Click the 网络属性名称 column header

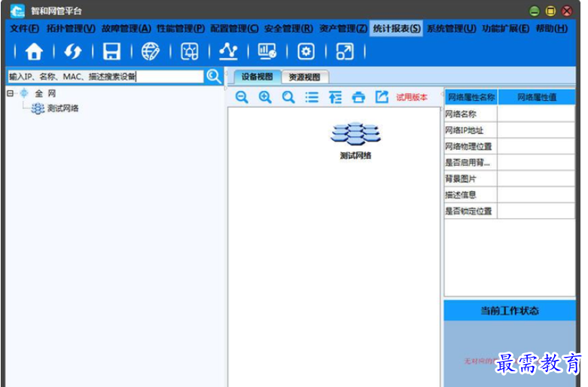pos(471,97)
